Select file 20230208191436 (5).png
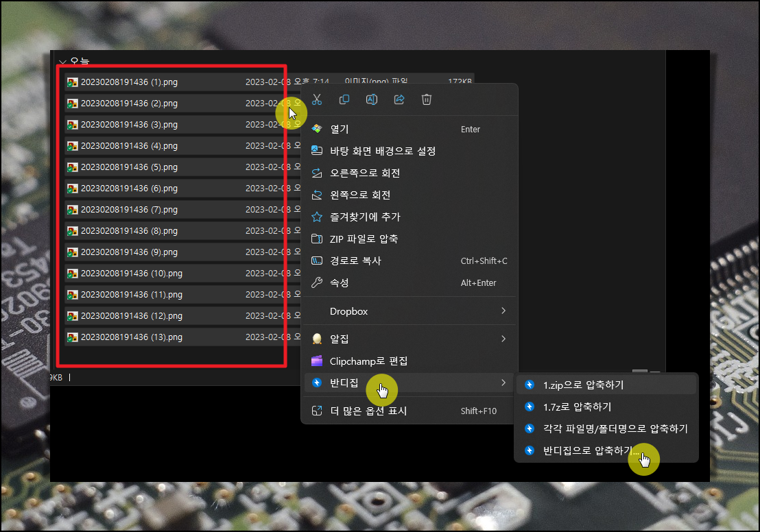Viewport: 760px width, 532px height. point(130,167)
